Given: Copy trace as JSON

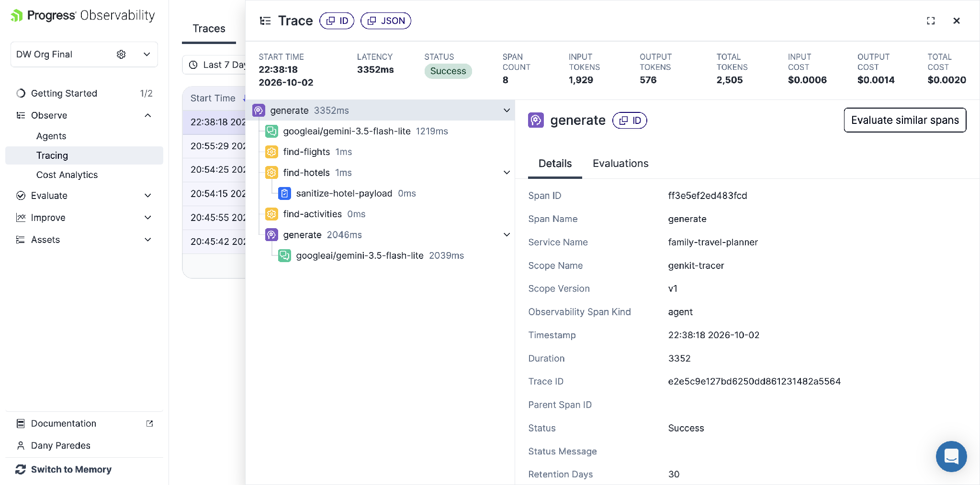Looking at the screenshot, I should tap(386, 21).
